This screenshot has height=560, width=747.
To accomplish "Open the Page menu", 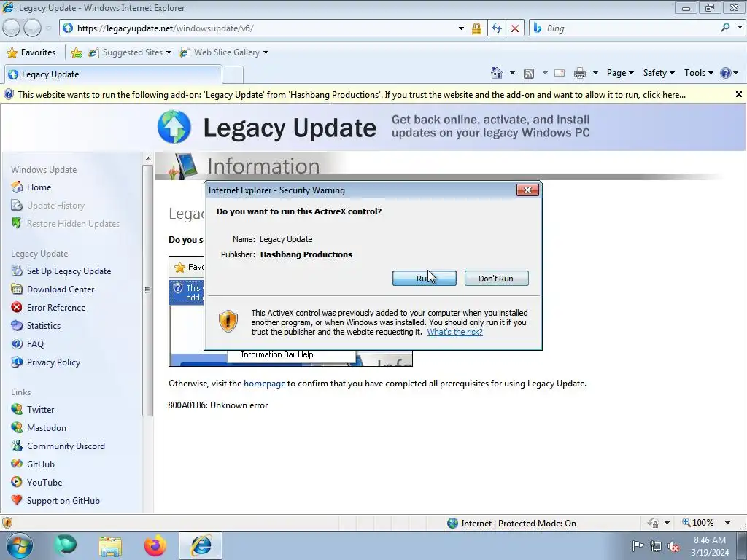I will pos(620,73).
